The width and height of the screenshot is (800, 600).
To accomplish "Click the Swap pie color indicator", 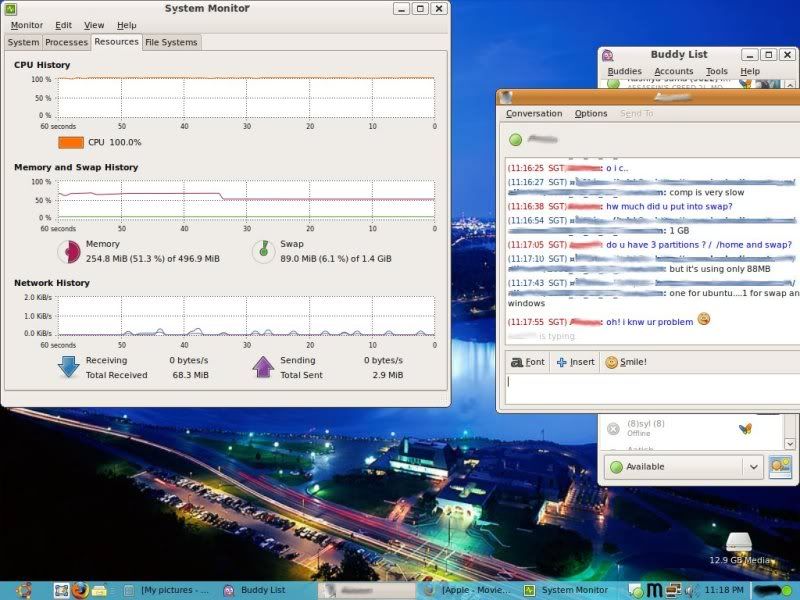I will pos(264,252).
